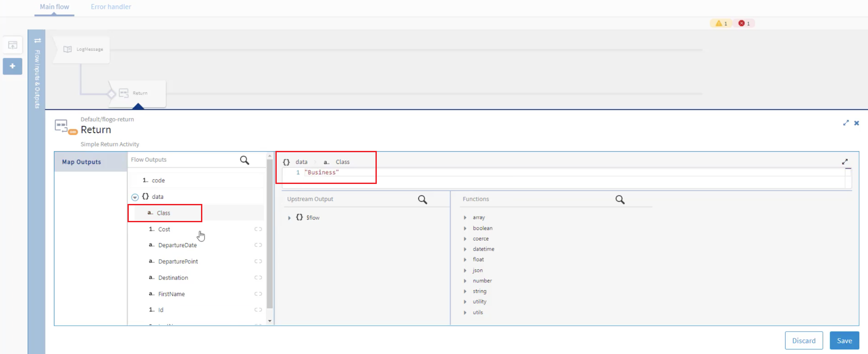This screenshot has width=868, height=354.
Task: Select the LogMessage activity tile
Action: coord(83,50)
